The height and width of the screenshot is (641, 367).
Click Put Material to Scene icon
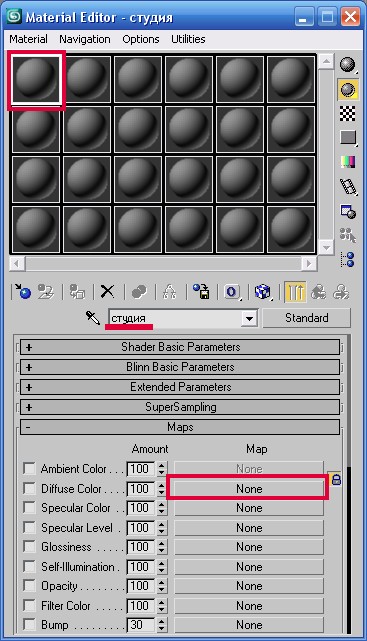46,292
